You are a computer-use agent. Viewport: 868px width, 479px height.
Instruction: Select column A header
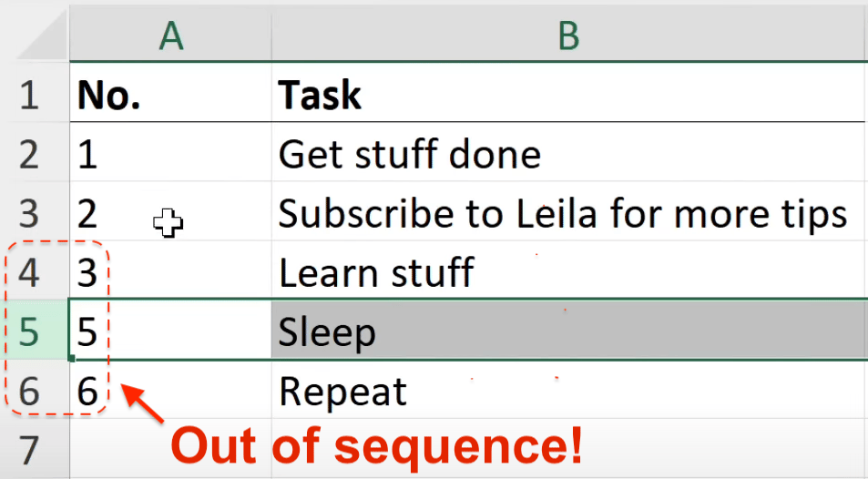click(171, 36)
